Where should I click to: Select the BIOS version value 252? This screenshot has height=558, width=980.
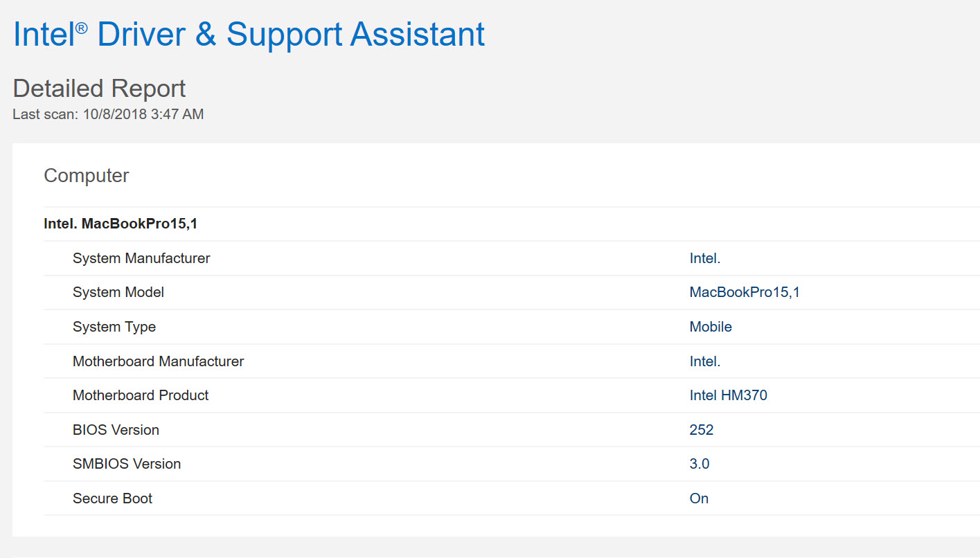[701, 430]
